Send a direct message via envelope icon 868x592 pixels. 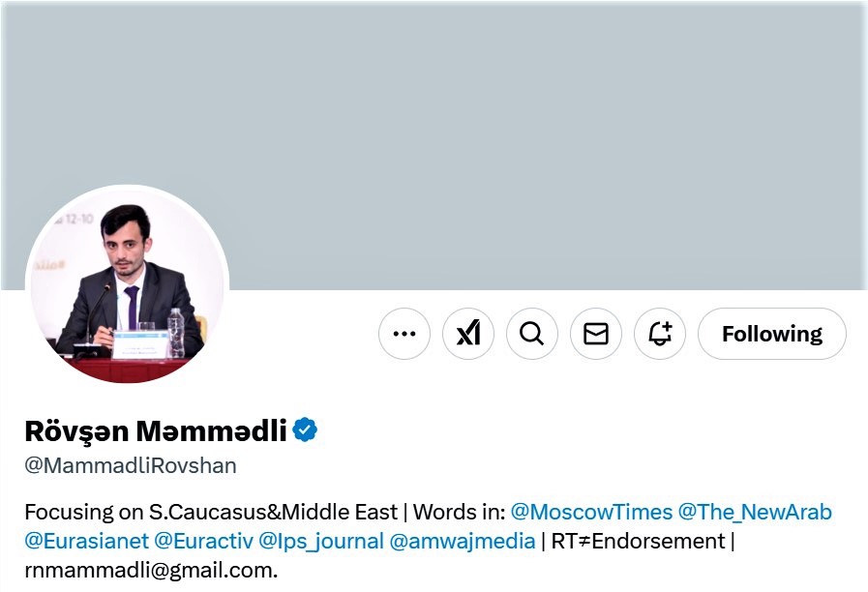point(596,334)
